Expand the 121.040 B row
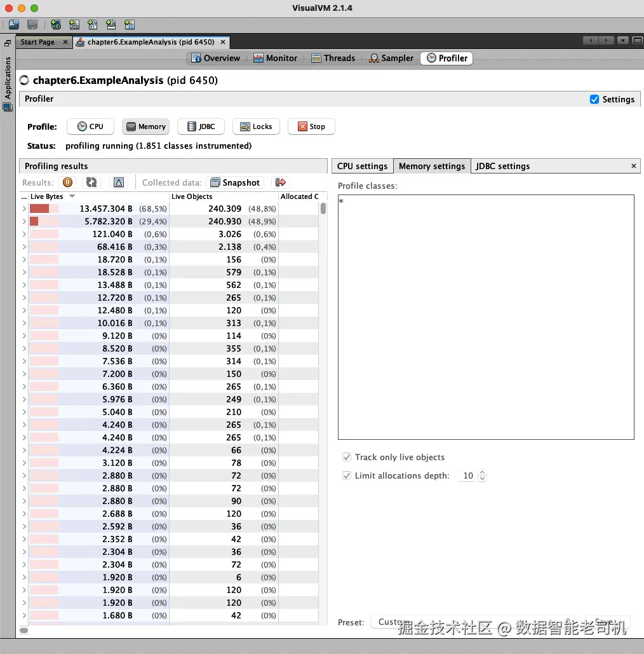The image size is (644, 654). (x=24, y=234)
